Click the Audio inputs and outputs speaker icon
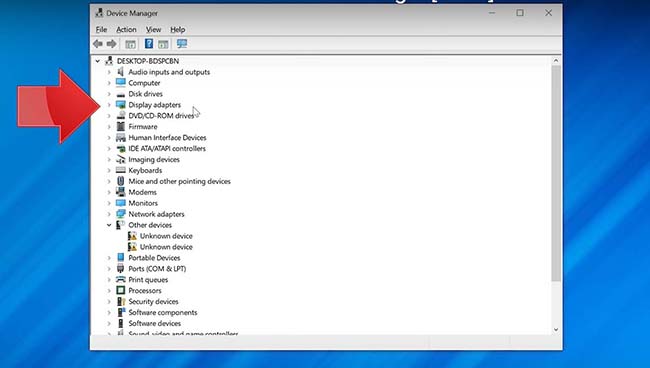The width and height of the screenshot is (650, 368). click(121, 72)
